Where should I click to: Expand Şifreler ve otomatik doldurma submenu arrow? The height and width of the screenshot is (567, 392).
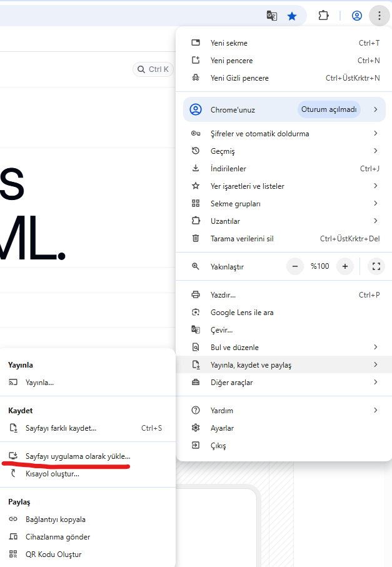click(376, 133)
